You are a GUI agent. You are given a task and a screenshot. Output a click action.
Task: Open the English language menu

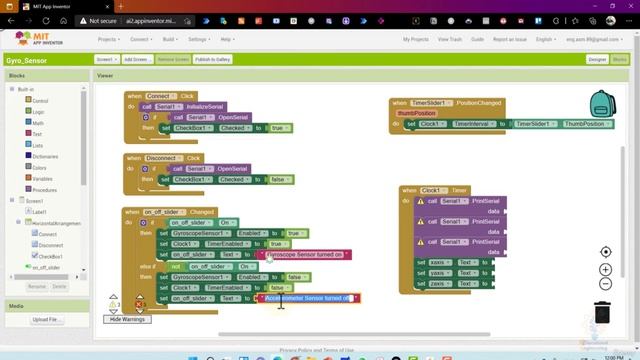[x=546, y=40]
